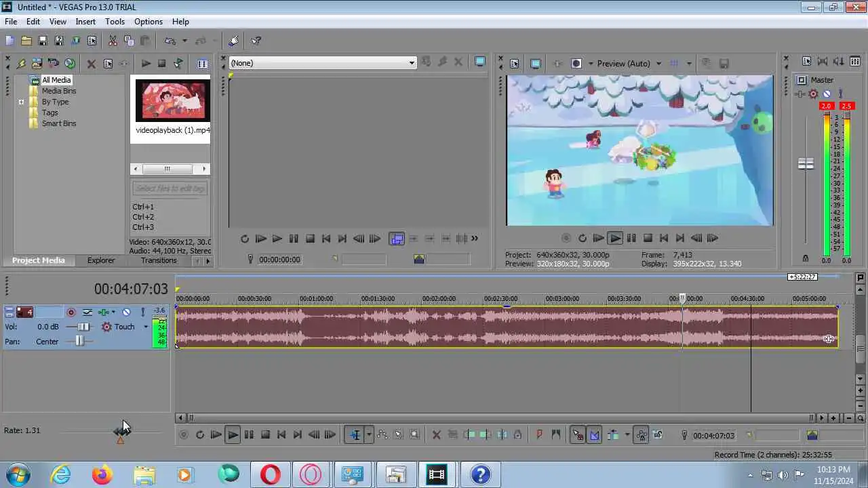Create a new project from main toolbar
The height and width of the screenshot is (488, 868).
pyautogui.click(x=9, y=41)
